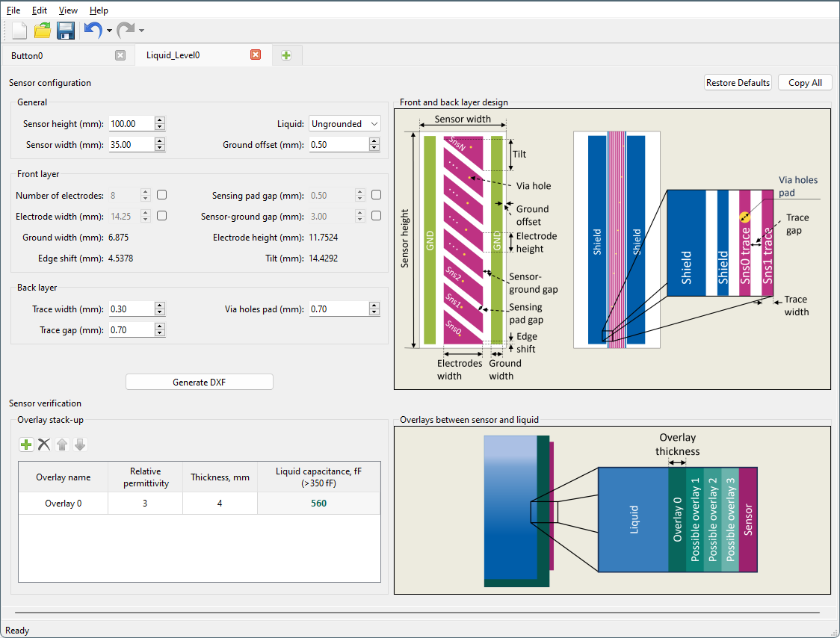The width and height of the screenshot is (840, 638).
Task: Open the Redo history dropdown arrow
Action: click(141, 31)
